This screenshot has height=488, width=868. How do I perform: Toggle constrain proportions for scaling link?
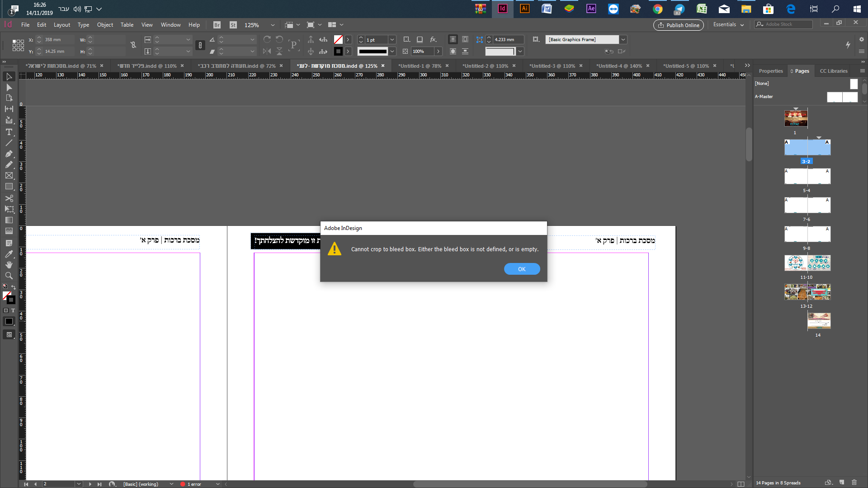(x=200, y=45)
